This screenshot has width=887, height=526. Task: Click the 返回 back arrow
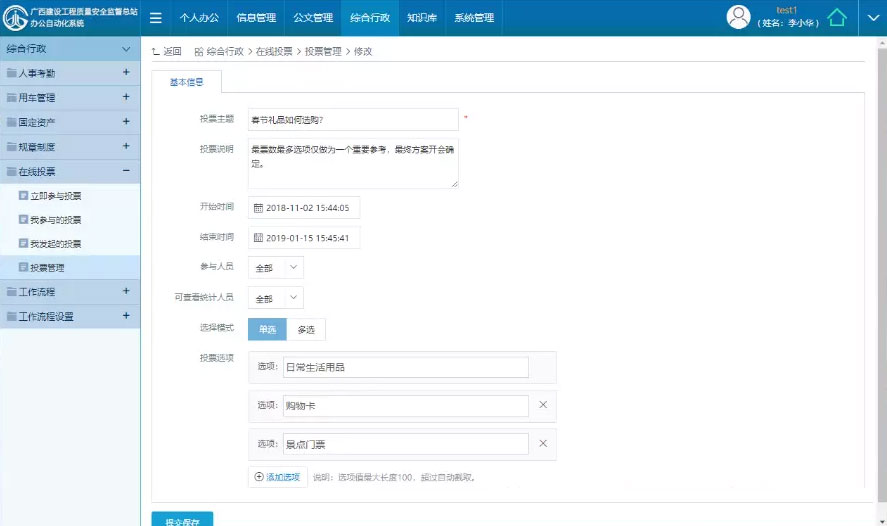(166, 51)
